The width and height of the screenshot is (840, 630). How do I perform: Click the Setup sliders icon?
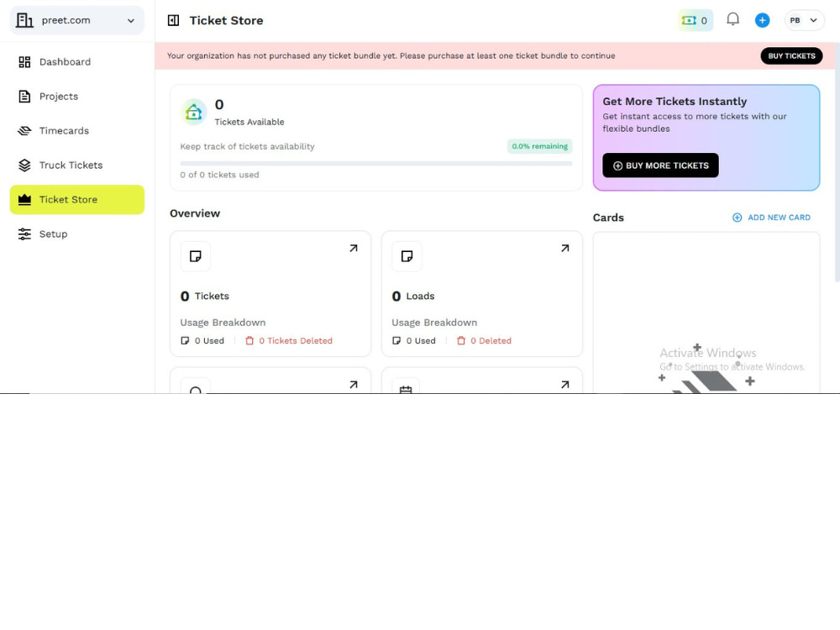pyautogui.click(x=24, y=234)
